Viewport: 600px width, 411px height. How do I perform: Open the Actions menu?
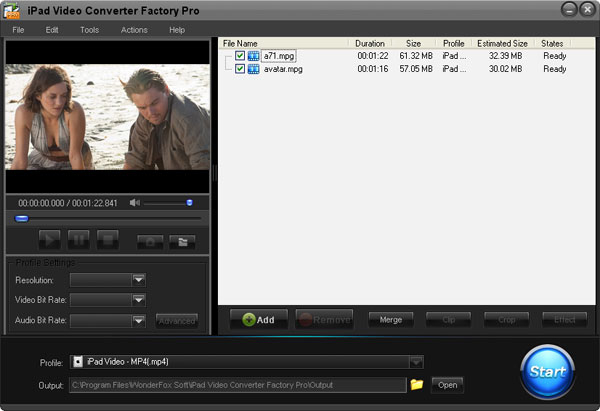pos(134,30)
